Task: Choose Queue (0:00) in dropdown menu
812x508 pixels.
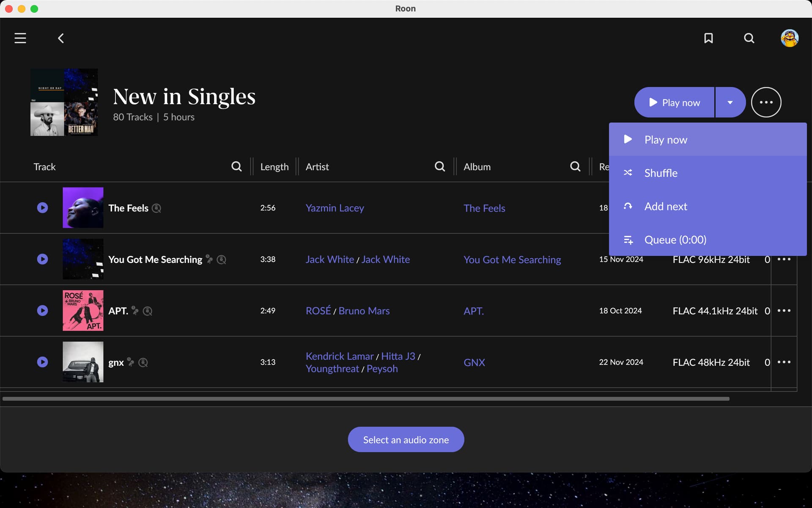Action: click(708, 240)
